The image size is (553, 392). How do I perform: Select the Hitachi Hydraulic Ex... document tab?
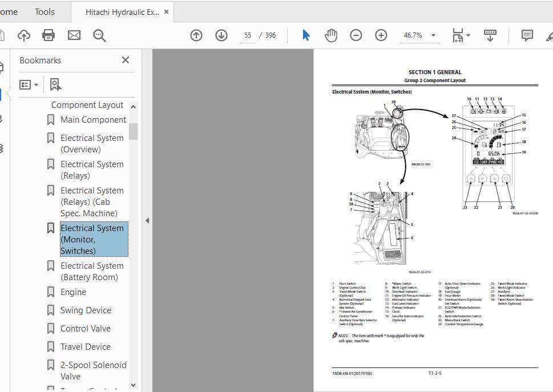click(122, 11)
